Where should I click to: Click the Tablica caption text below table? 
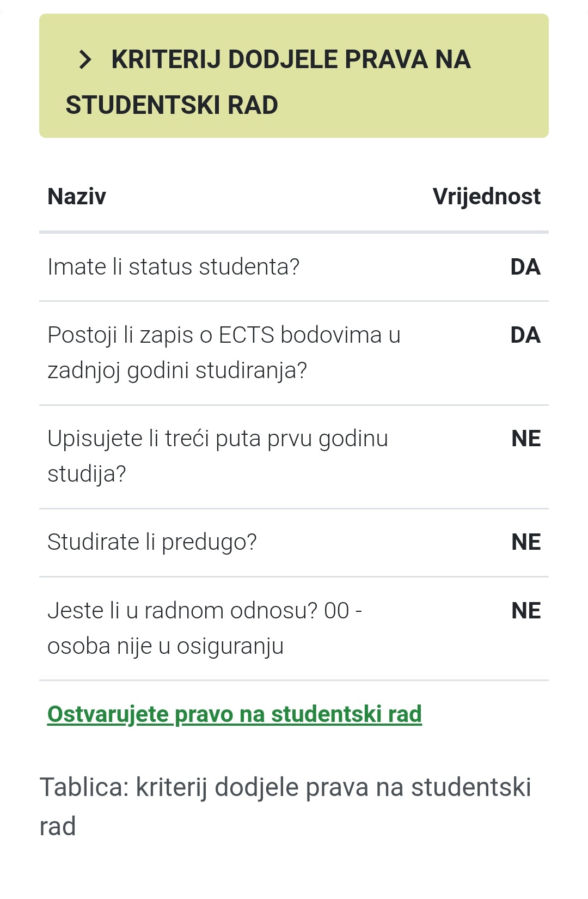pyautogui.click(x=285, y=806)
